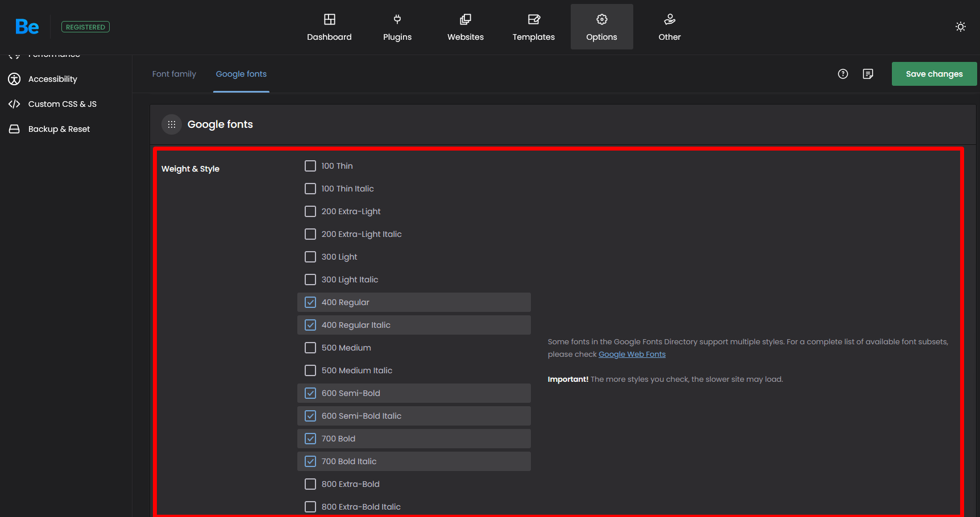Click the Google fonts section grid handle
The width and height of the screenshot is (980, 517).
[172, 124]
